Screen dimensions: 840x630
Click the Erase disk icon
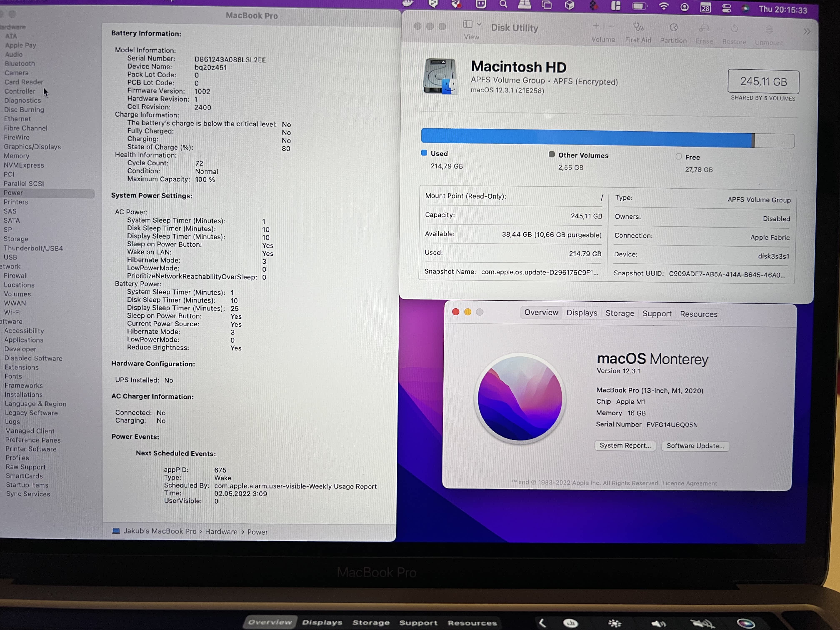704,29
